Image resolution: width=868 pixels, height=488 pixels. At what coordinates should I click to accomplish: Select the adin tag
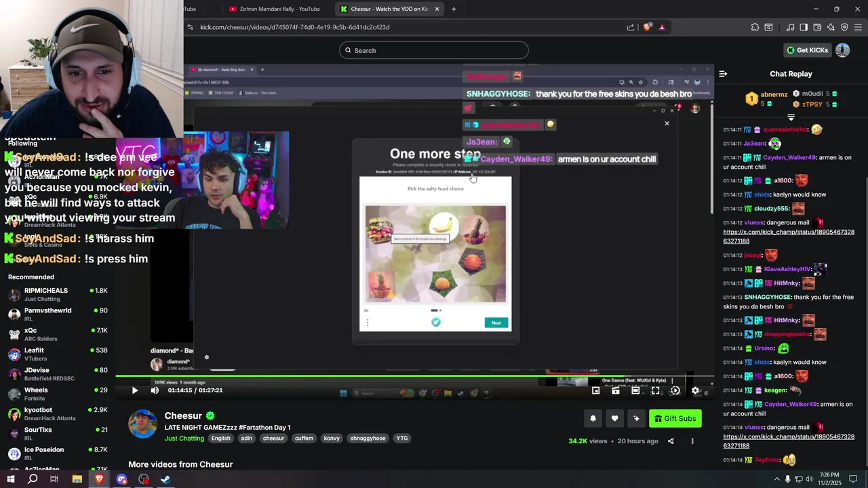247,439
